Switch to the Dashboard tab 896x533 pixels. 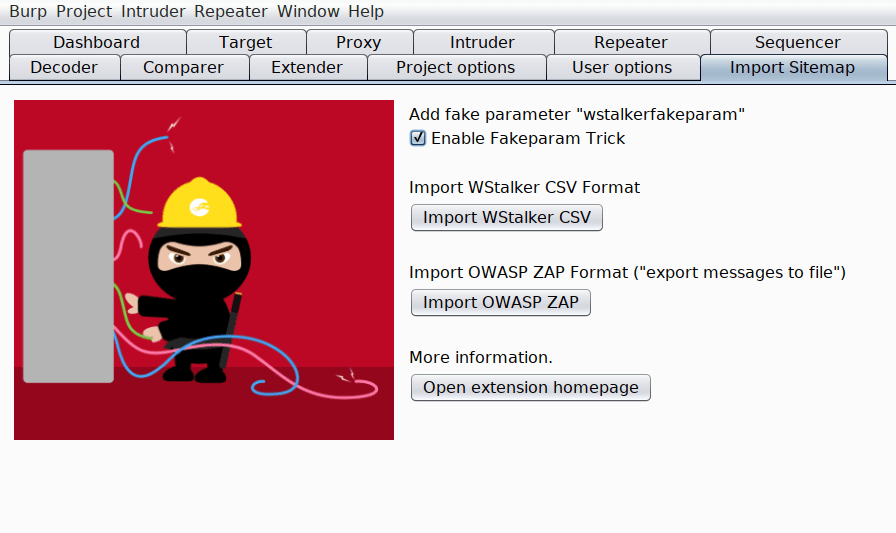pos(97,42)
